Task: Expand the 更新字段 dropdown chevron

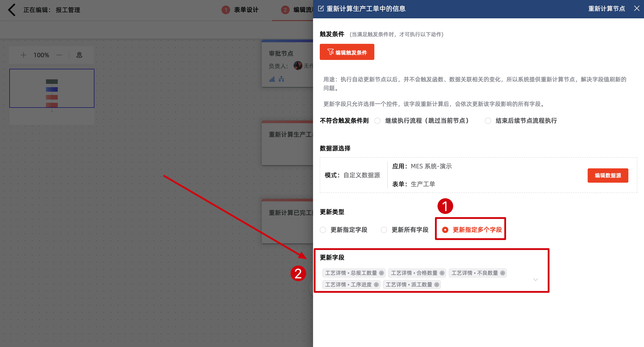Action: coord(536,279)
